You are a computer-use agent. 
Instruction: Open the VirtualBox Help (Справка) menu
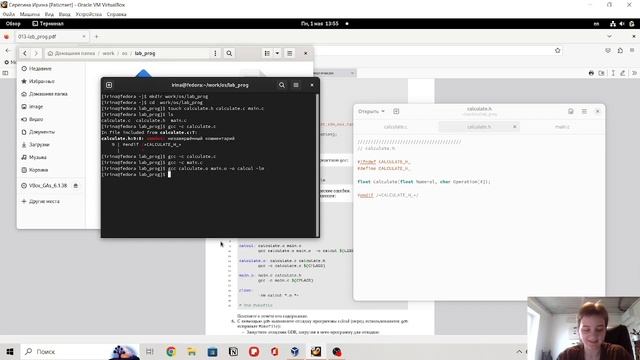116,14
